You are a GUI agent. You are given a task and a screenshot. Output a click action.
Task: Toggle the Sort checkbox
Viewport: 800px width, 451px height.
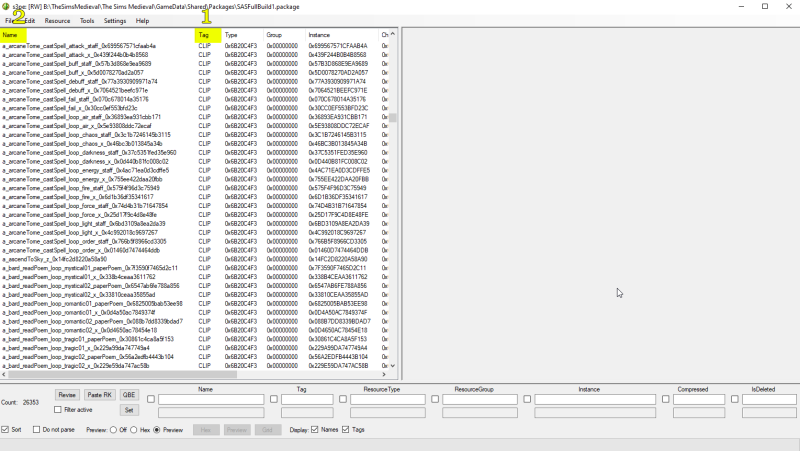pos(6,429)
